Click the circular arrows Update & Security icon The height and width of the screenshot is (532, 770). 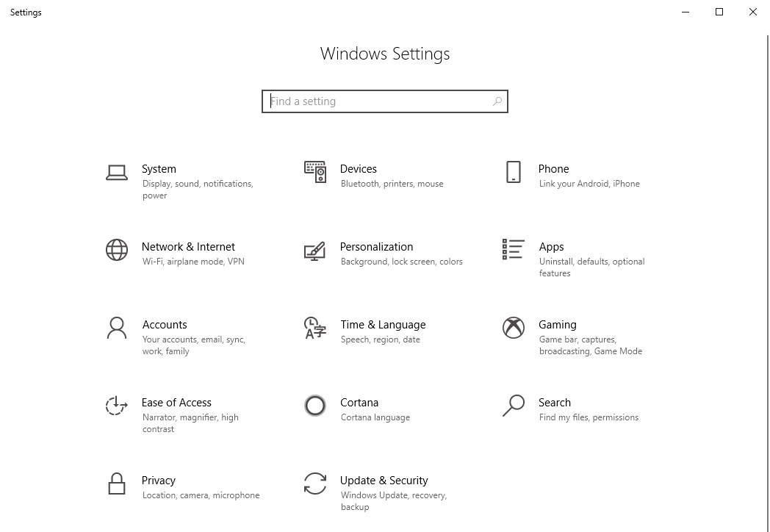(x=315, y=484)
